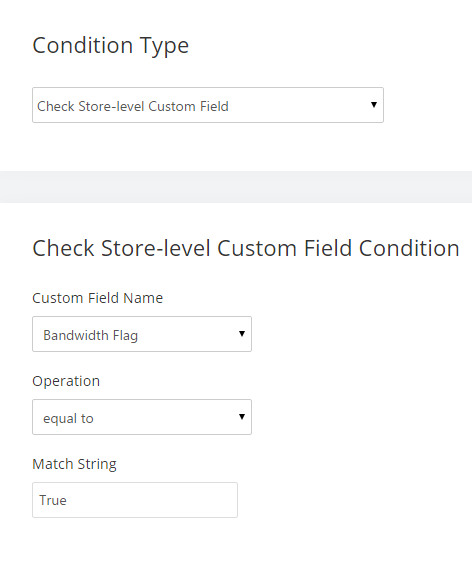Click the 'Custom Field Name' label
472x564 pixels.
97,298
